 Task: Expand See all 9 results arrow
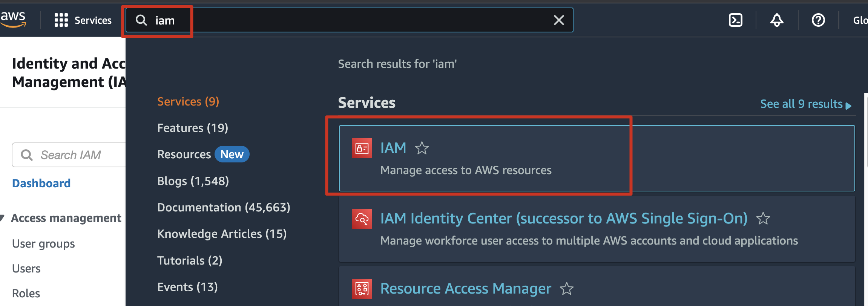848,106
